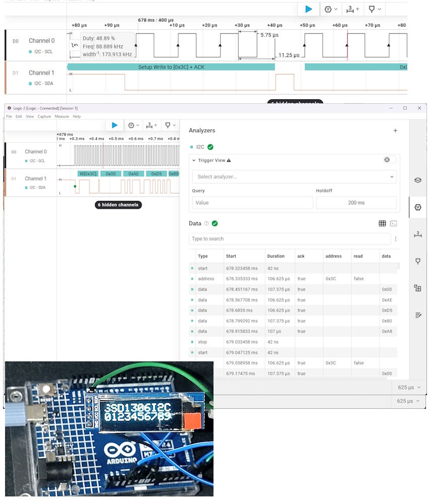Viewport: 428px width, 504px height.
Task: Click the address column header
Action: (x=333, y=256)
